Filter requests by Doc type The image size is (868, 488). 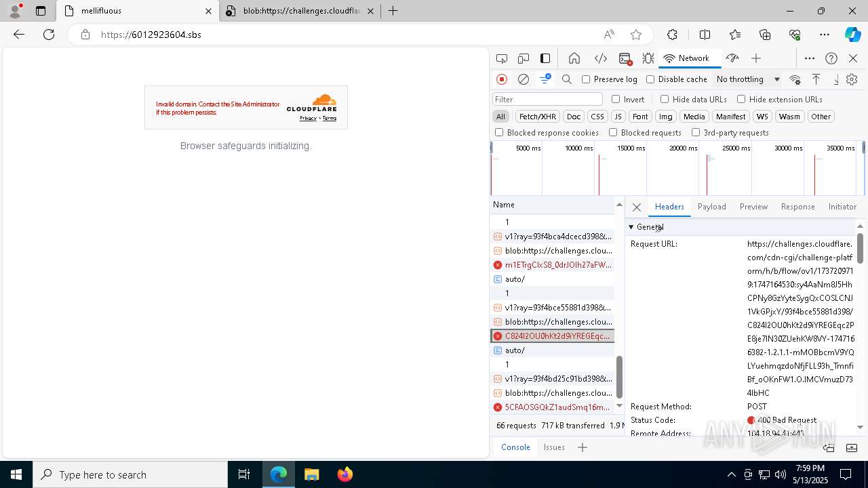click(x=574, y=117)
